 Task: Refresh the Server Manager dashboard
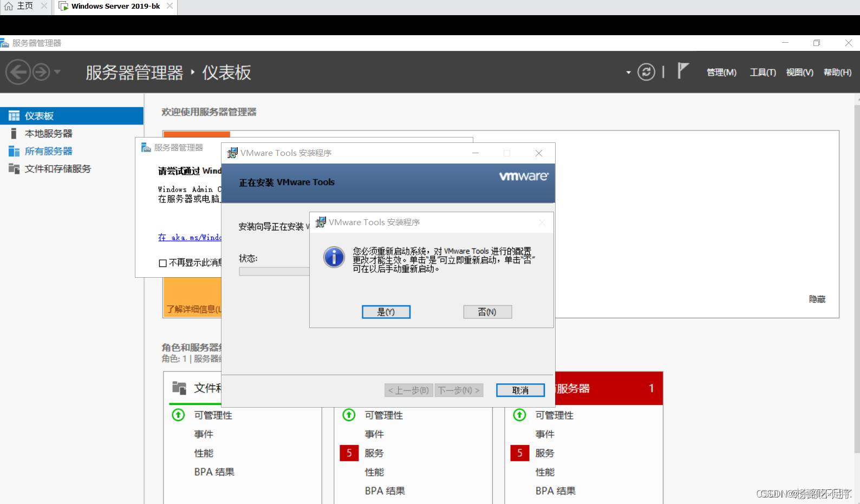(x=646, y=72)
